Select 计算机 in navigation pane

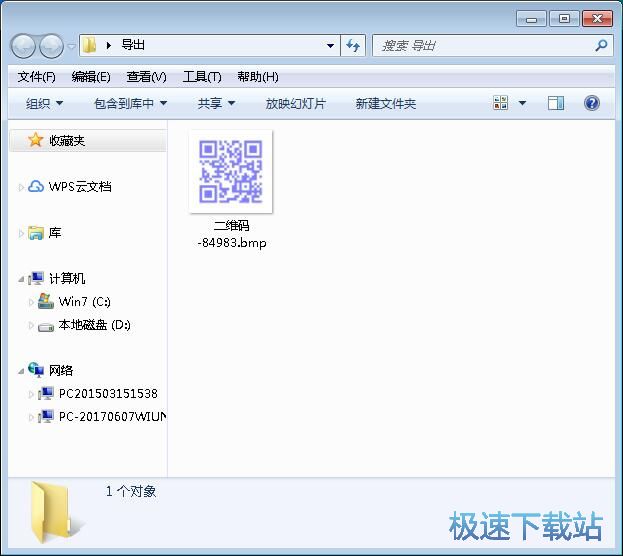[67, 279]
